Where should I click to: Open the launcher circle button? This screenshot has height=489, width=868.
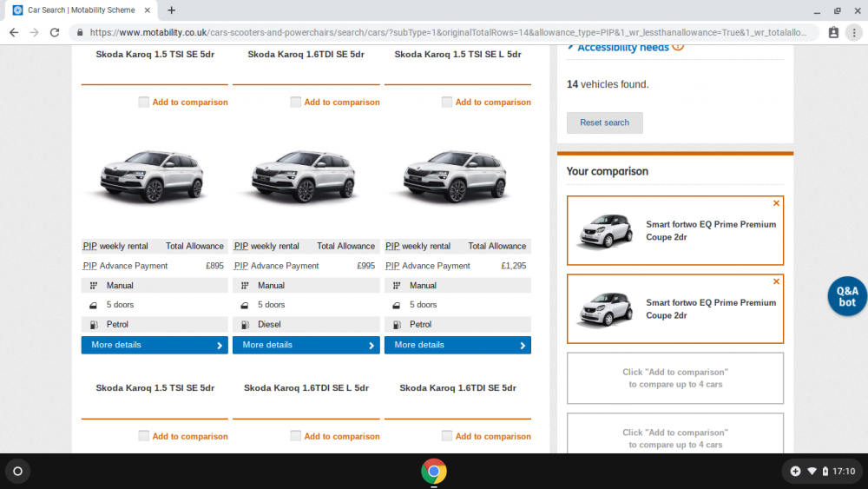[x=17, y=472]
